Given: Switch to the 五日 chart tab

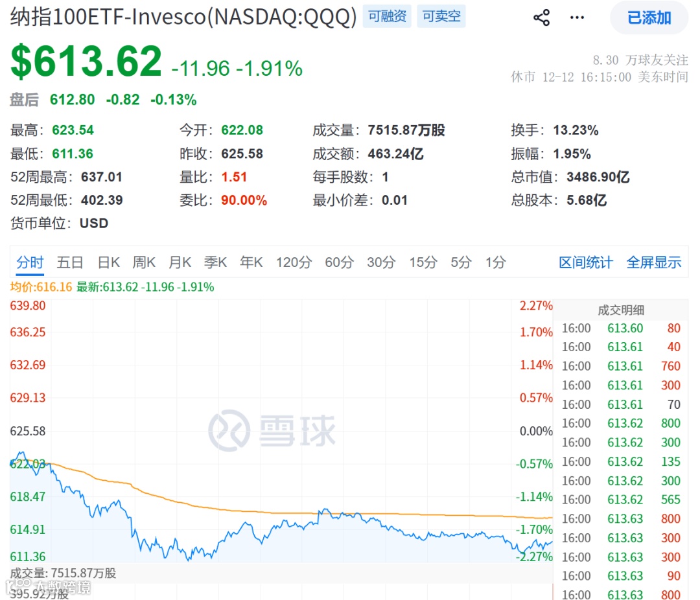Looking at the screenshot, I should click(x=69, y=262).
